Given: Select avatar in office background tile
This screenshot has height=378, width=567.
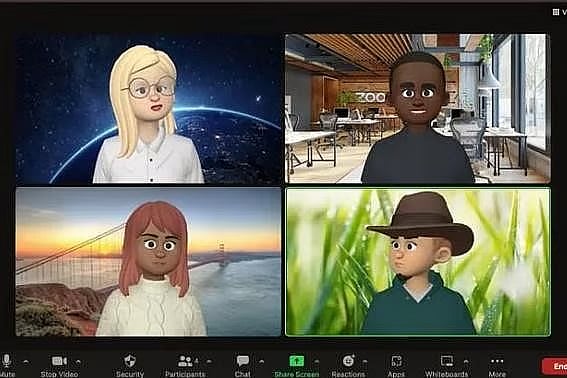Looking at the screenshot, I should (x=418, y=109).
